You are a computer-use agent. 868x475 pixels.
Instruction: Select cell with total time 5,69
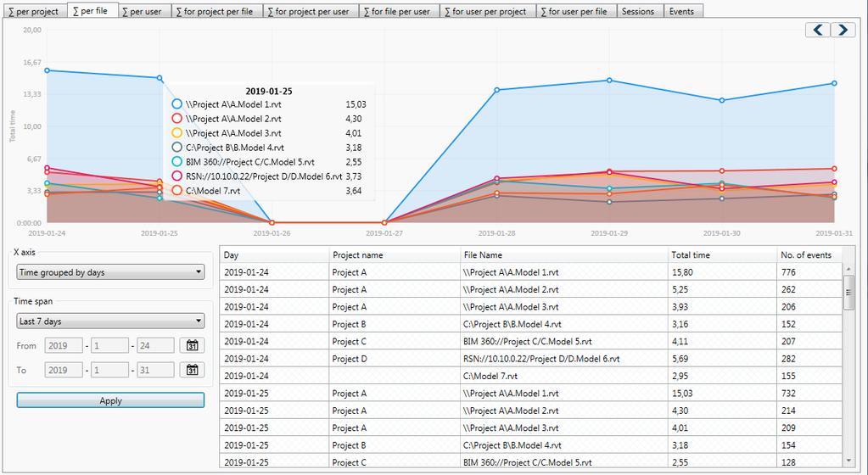click(x=722, y=358)
